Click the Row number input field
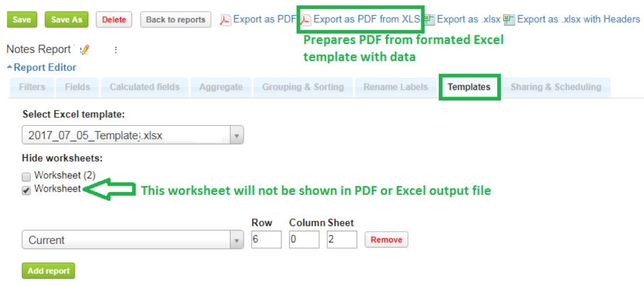This screenshot has height=285, width=644. tap(266, 239)
